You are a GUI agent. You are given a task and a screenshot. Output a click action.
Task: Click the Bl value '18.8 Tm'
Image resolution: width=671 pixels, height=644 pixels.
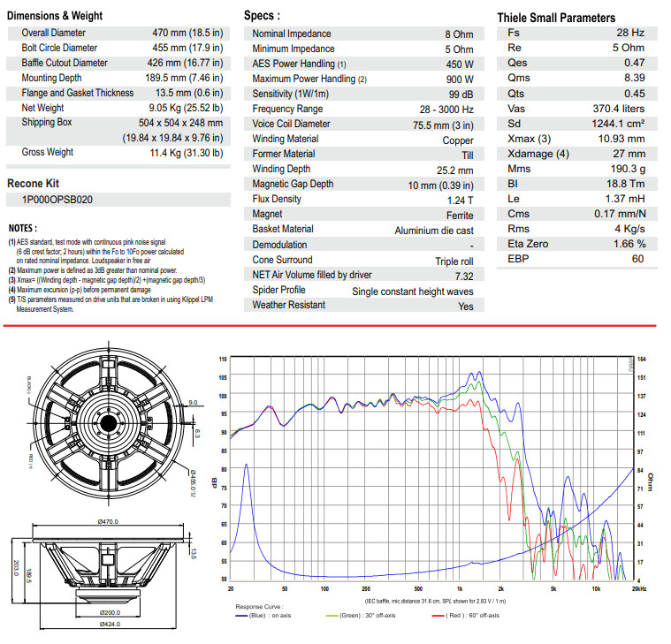tap(626, 184)
